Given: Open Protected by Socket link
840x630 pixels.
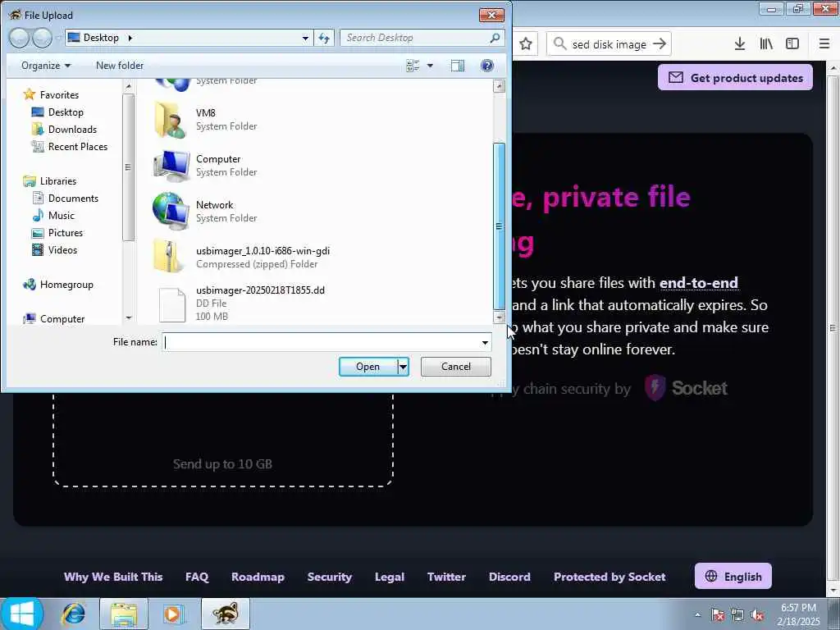Looking at the screenshot, I should point(609,577).
